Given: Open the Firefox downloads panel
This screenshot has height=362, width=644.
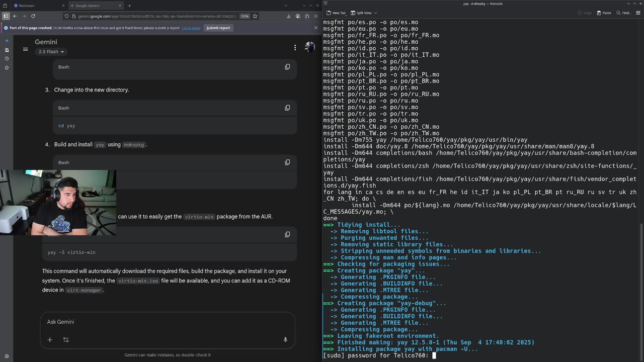Looking at the screenshot, I should click(x=289, y=16).
